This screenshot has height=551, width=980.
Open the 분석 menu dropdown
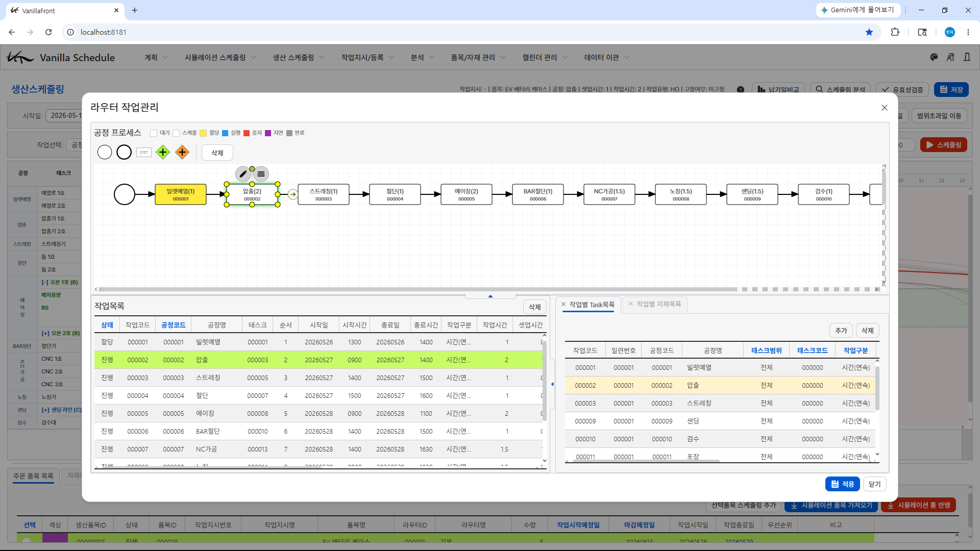coord(423,58)
